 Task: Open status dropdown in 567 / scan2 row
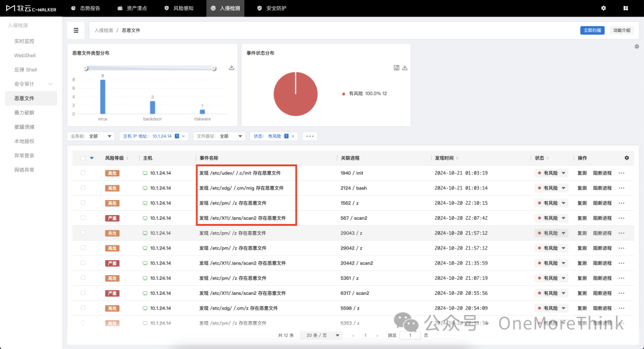point(551,218)
